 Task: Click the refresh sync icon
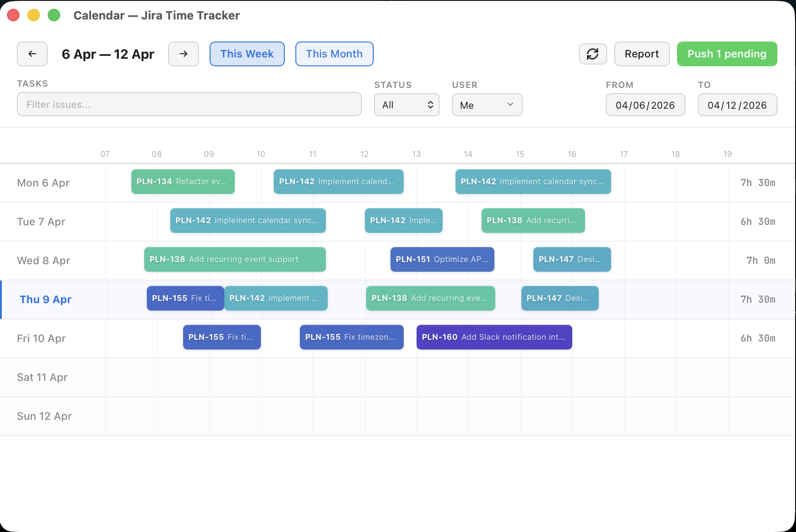(593, 54)
